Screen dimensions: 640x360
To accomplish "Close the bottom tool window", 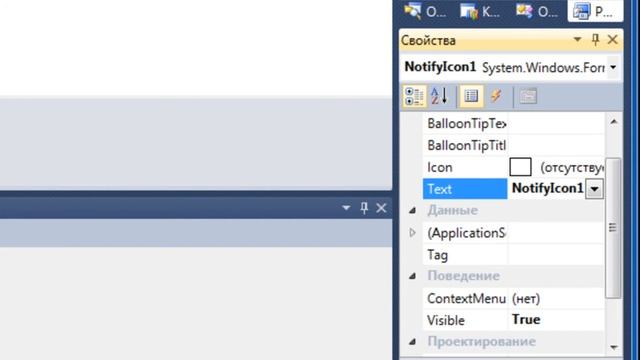I will coord(381,208).
